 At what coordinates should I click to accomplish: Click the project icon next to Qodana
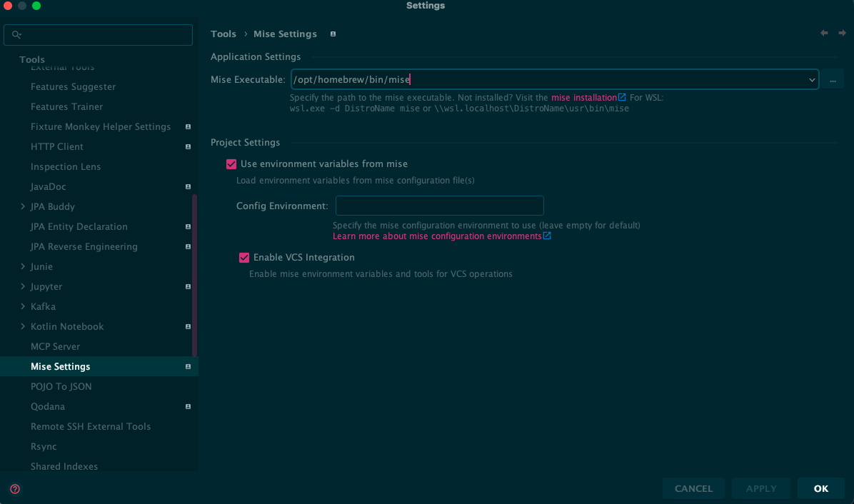coord(188,407)
